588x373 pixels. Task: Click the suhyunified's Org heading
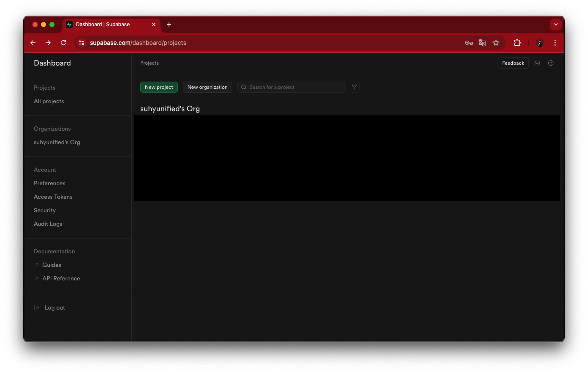tap(170, 109)
